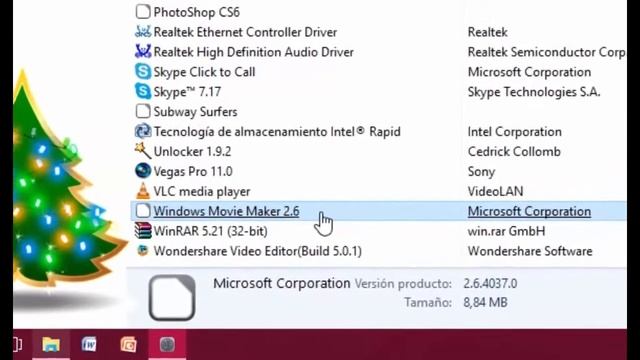Click the Realtek High Definition Audio icon
Viewport: 640px width, 360px height.
click(143, 51)
